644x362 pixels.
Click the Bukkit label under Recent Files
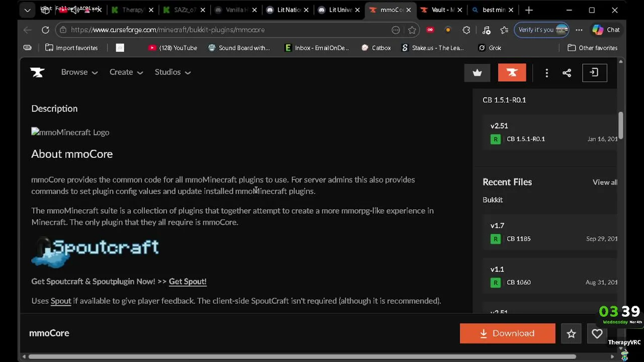pos(493,200)
